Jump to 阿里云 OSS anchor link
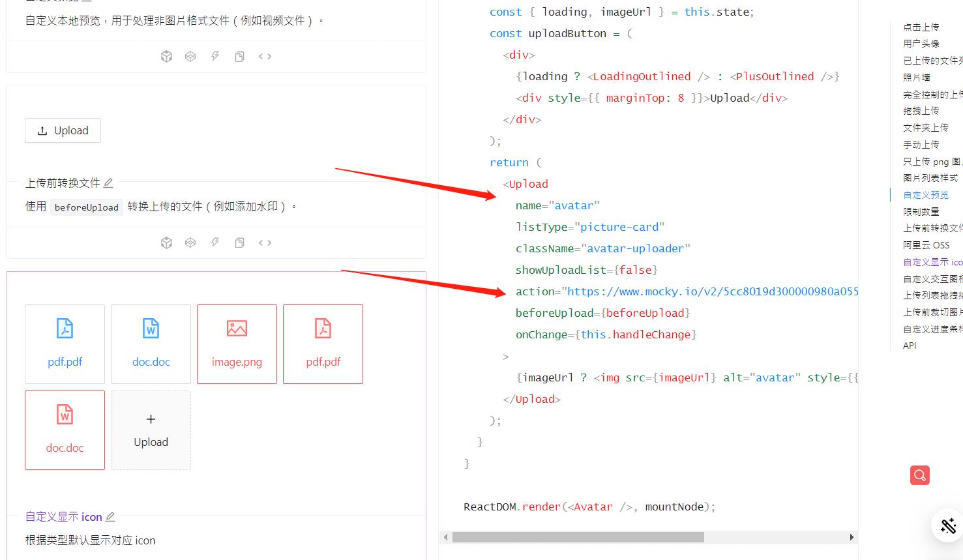Screen dimensions: 963x560 pyautogui.click(x=926, y=245)
